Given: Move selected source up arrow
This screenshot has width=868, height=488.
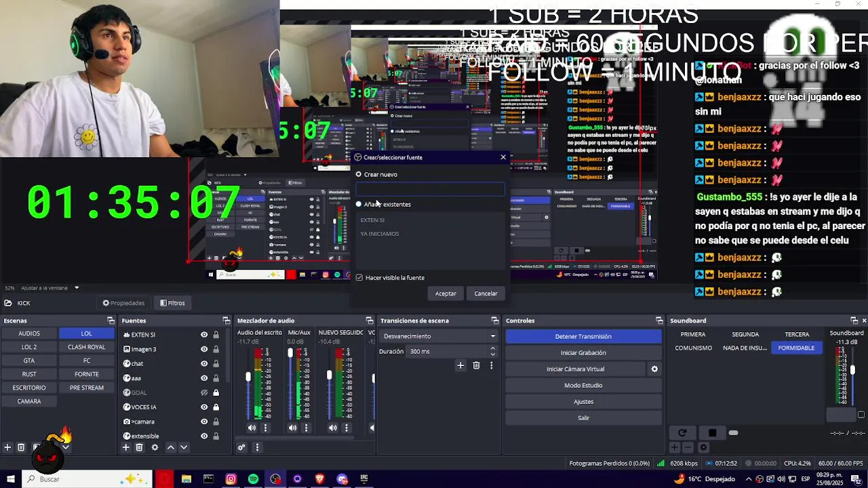Looking at the screenshot, I should click(x=171, y=447).
